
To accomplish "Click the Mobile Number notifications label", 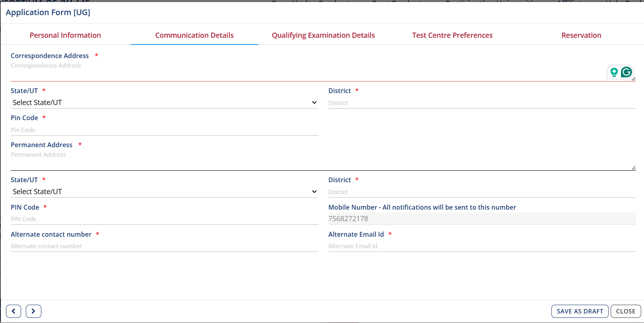I will pyautogui.click(x=422, y=207).
